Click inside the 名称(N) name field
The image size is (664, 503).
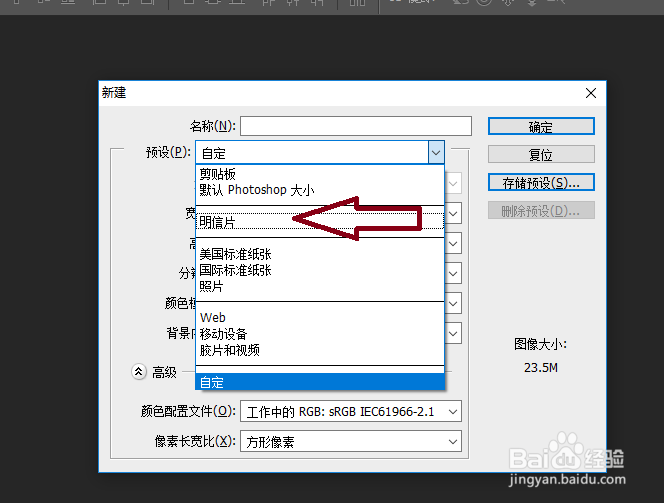pos(356,126)
